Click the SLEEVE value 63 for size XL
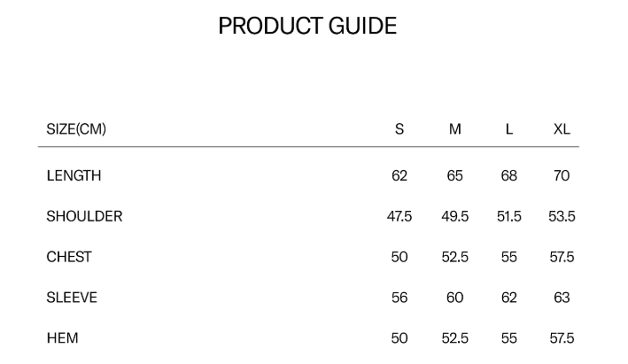The height and width of the screenshot is (364, 628). (x=562, y=298)
